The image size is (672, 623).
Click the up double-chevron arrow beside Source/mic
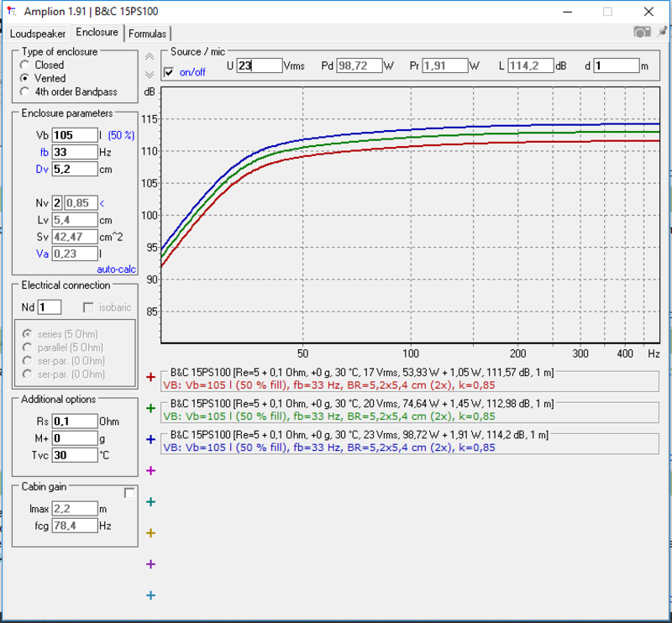pyautogui.click(x=150, y=56)
